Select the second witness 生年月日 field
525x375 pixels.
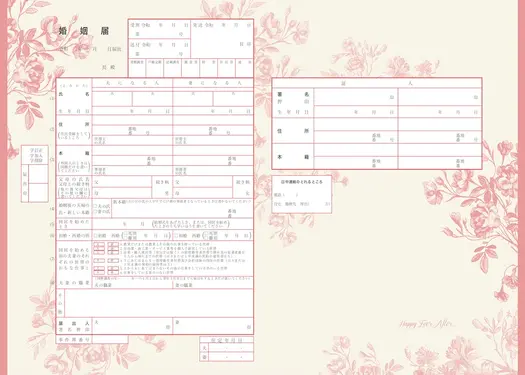click(440, 112)
